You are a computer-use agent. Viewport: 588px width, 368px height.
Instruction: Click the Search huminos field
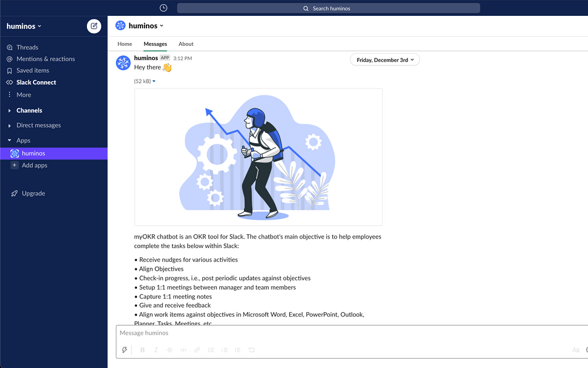click(x=328, y=8)
